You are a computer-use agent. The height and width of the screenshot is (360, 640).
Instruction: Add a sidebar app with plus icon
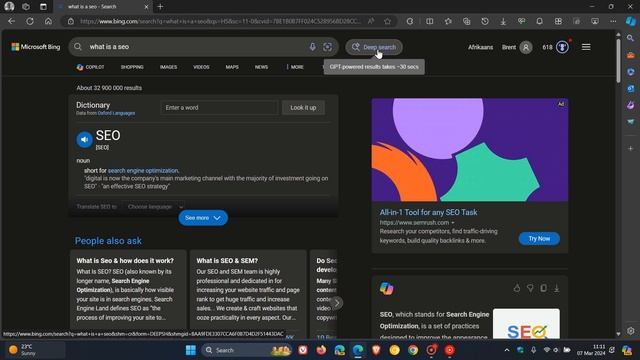coord(631,149)
